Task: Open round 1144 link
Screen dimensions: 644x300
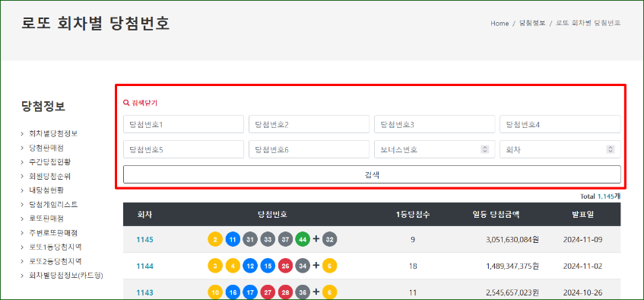Action: tap(145, 266)
